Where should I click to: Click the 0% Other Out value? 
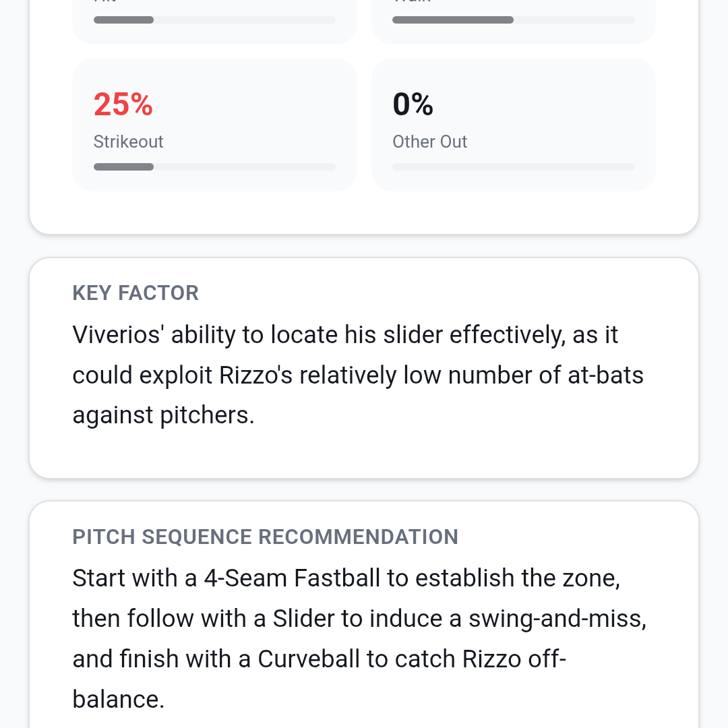pos(413,104)
